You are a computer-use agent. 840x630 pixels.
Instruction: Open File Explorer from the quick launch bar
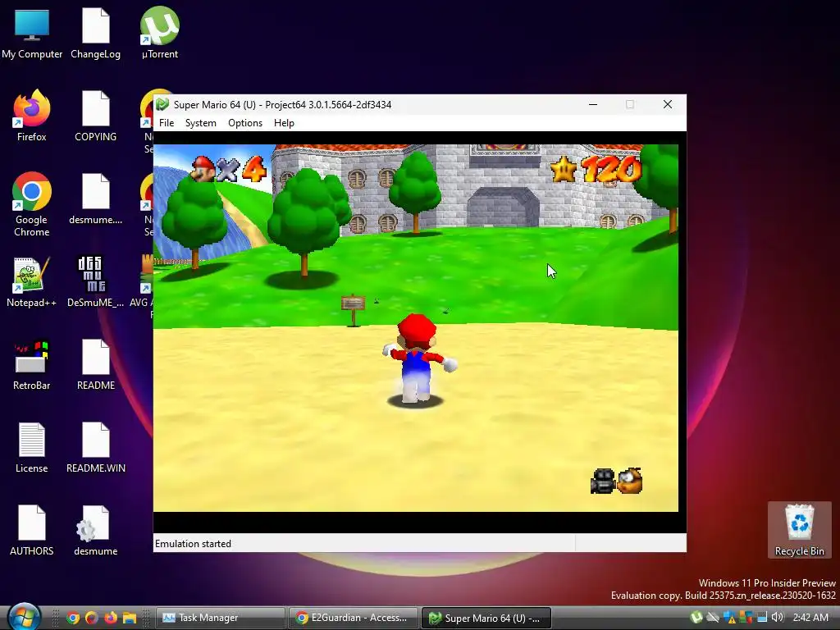(x=130, y=618)
